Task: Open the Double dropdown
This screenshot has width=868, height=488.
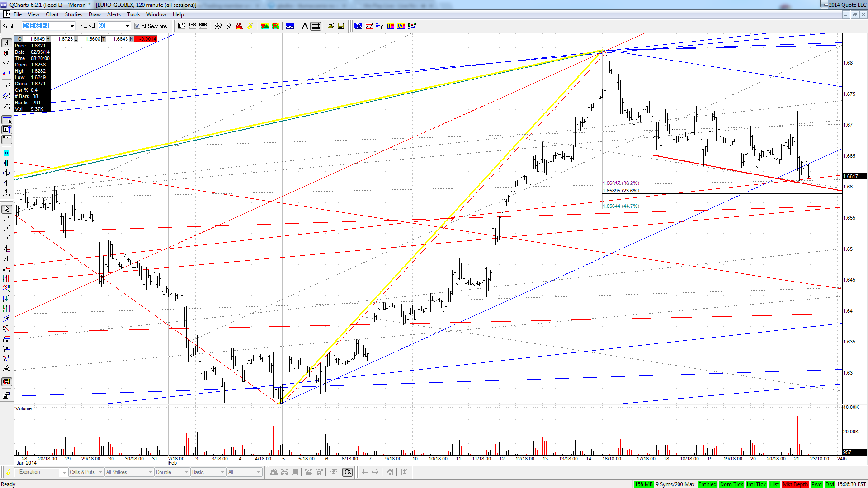Action: click(x=172, y=472)
